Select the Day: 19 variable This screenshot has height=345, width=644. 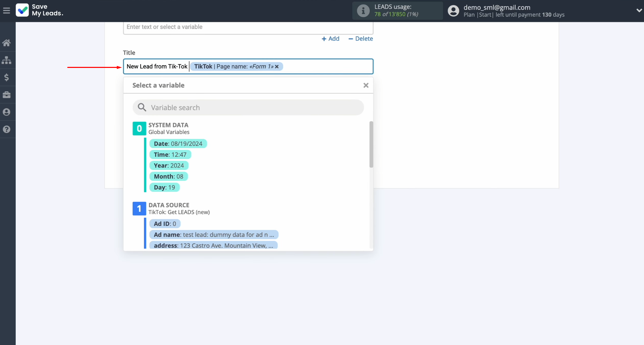click(x=164, y=187)
